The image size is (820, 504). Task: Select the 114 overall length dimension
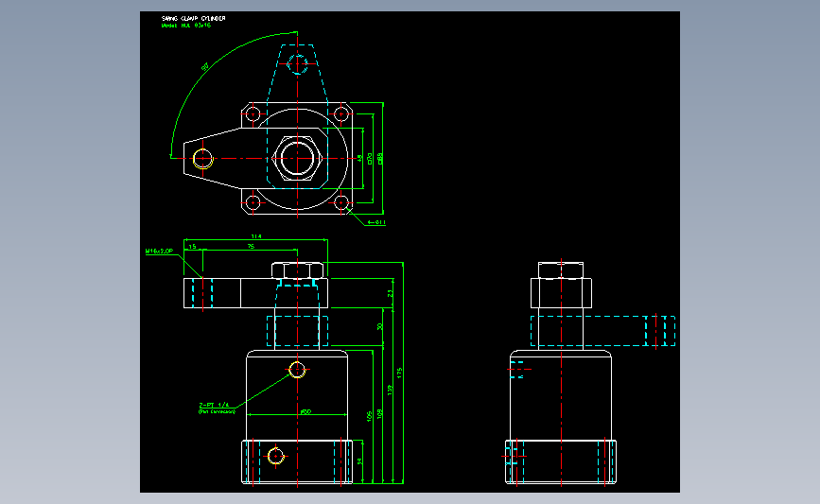(x=255, y=236)
